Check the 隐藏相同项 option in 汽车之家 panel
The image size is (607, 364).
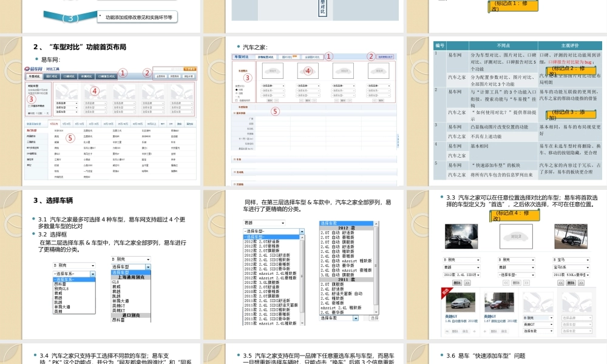(236, 100)
